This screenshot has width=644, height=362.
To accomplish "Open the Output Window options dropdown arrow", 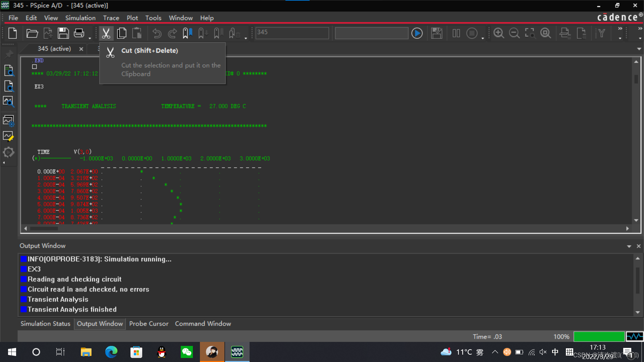I will pos(629,246).
